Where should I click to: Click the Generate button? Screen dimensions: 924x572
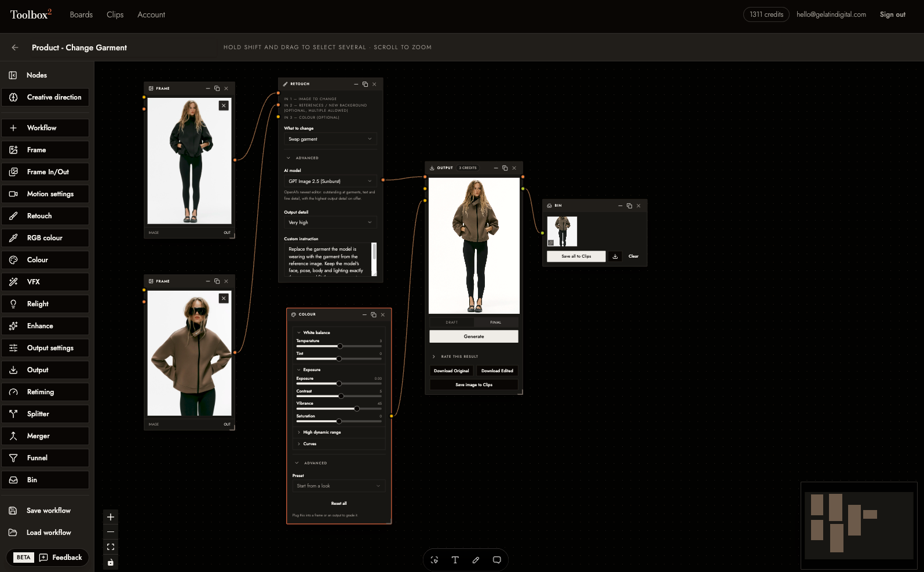pos(474,336)
